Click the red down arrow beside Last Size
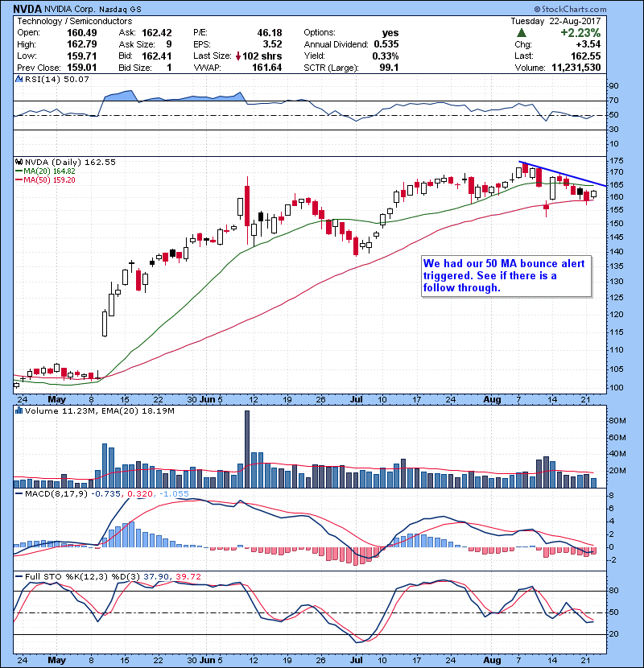This screenshot has height=668, width=644. (x=238, y=56)
